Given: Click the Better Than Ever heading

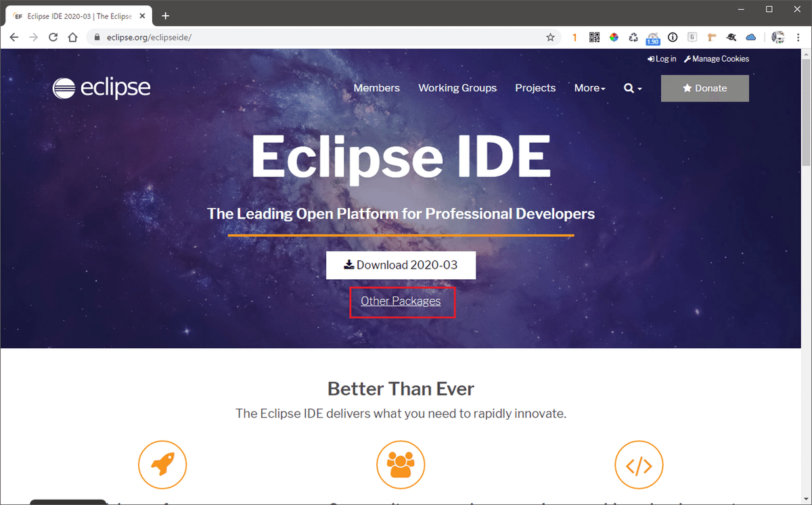Looking at the screenshot, I should (401, 389).
